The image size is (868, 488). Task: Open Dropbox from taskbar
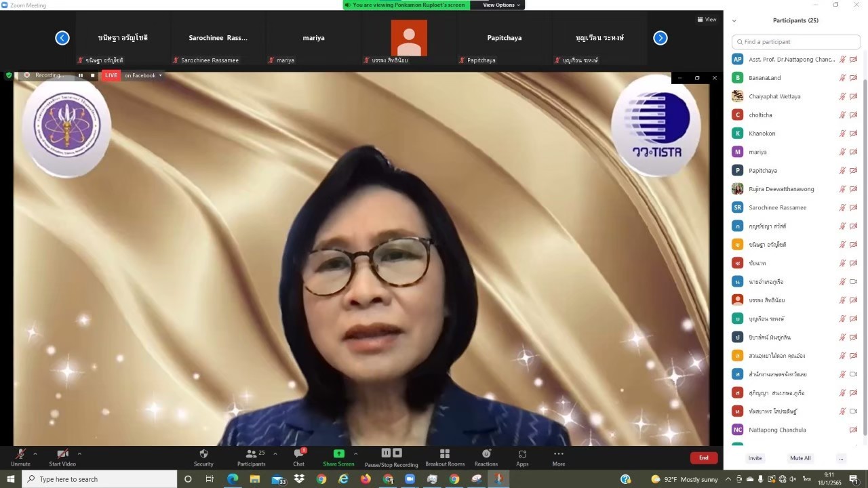[299, 479]
